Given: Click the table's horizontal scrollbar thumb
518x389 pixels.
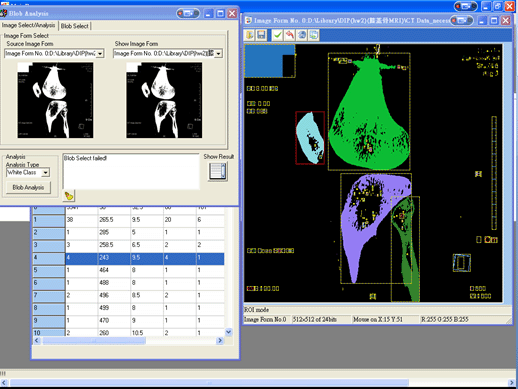Looking at the screenshot, I should pos(94,341).
